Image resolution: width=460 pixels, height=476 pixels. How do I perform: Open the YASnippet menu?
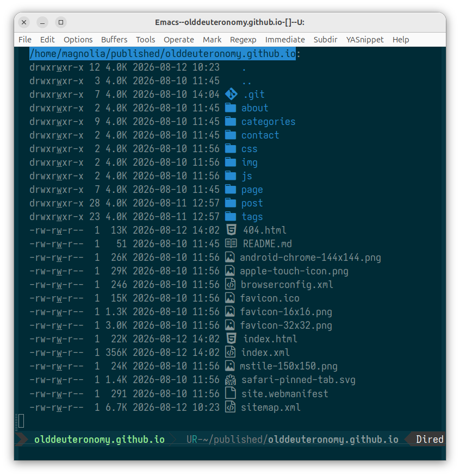coord(365,40)
